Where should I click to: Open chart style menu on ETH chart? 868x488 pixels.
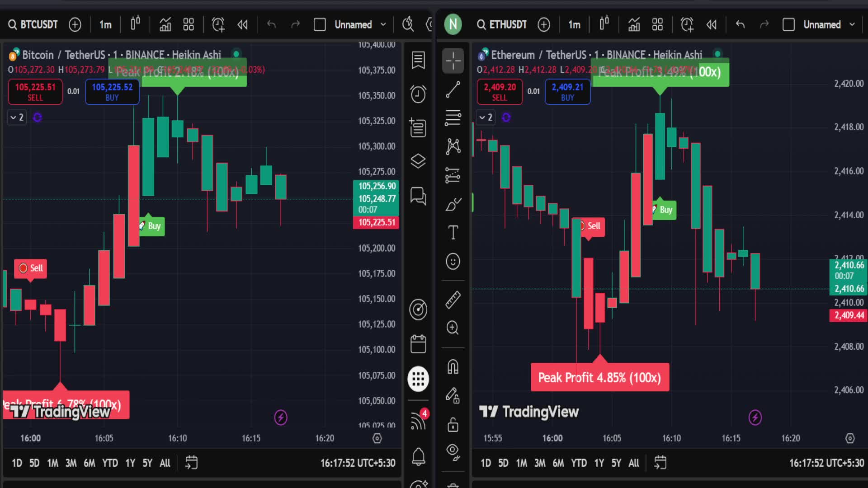tap(604, 23)
